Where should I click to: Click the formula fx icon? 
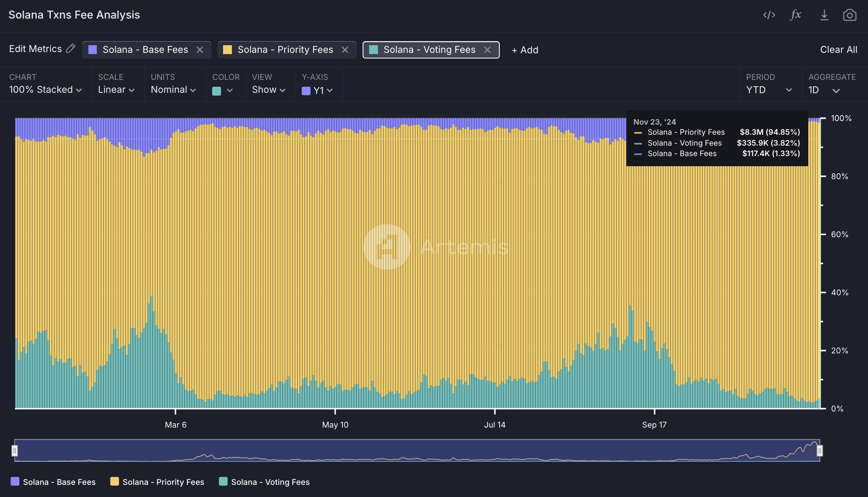pyautogui.click(x=795, y=15)
